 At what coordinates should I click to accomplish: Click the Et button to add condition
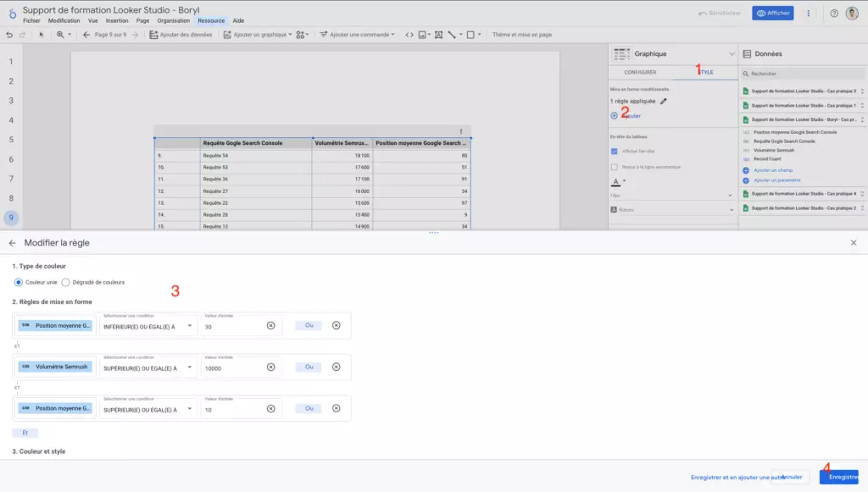[25, 433]
